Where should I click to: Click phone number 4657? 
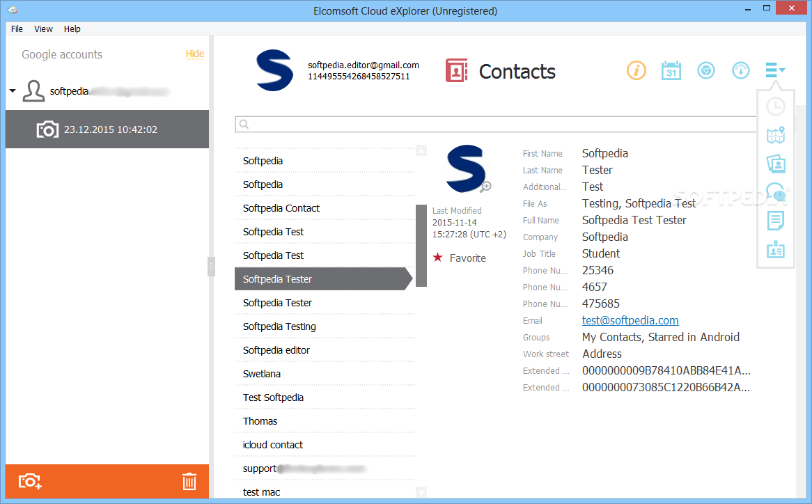tap(595, 287)
